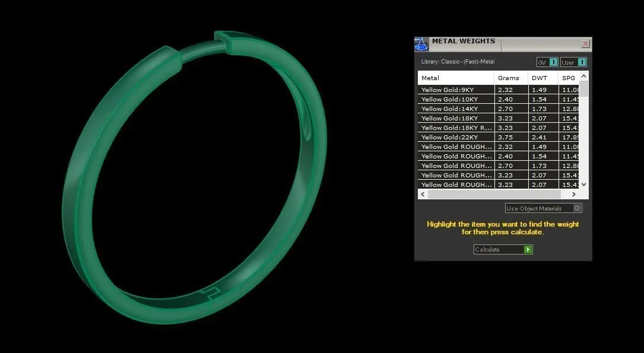Viewport: 644px width, 353px height.
Task: Sort by the Metal column header
Action: click(456, 78)
